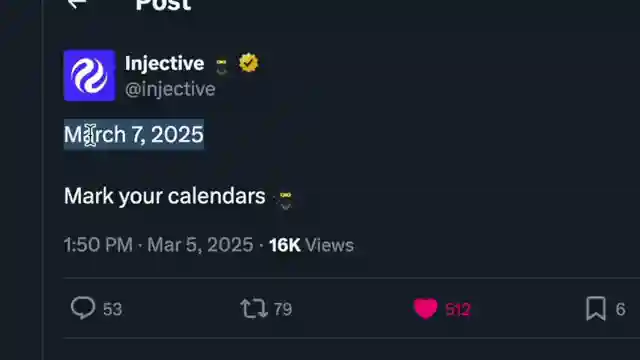Click the gold verified checkmark badge

249,63
